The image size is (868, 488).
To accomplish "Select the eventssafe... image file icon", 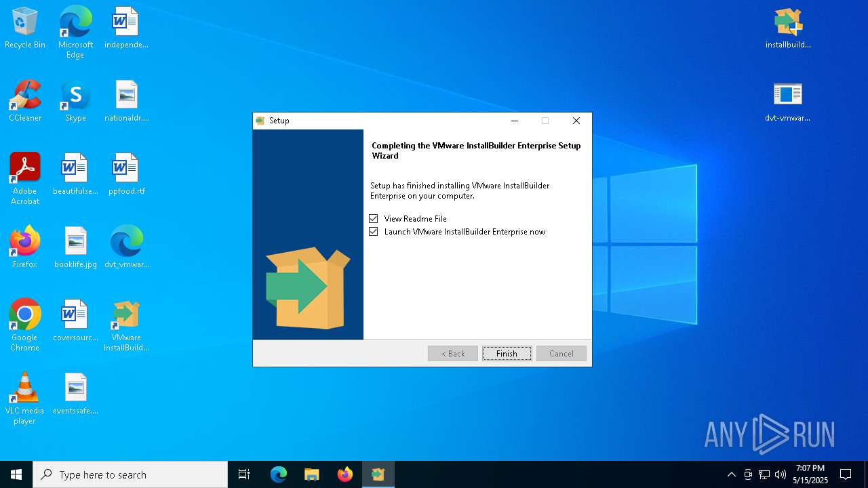I will click(x=75, y=394).
